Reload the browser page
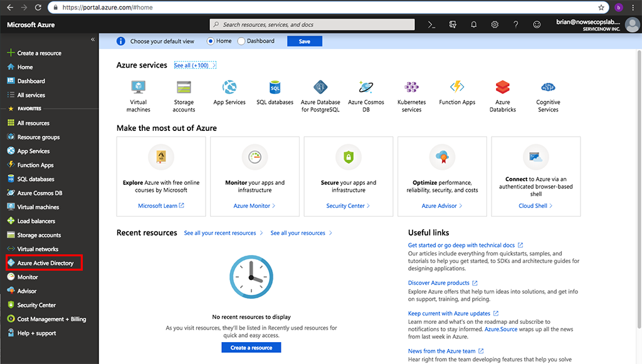The height and width of the screenshot is (364, 642). pos(38,8)
